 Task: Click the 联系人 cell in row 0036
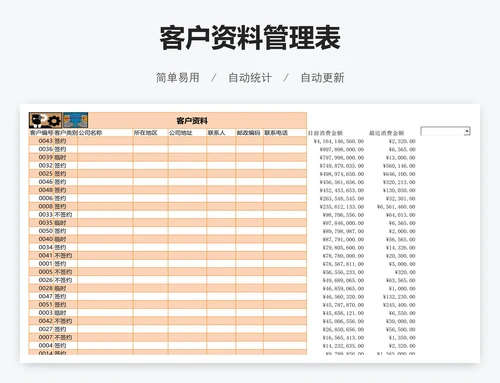tap(221, 149)
